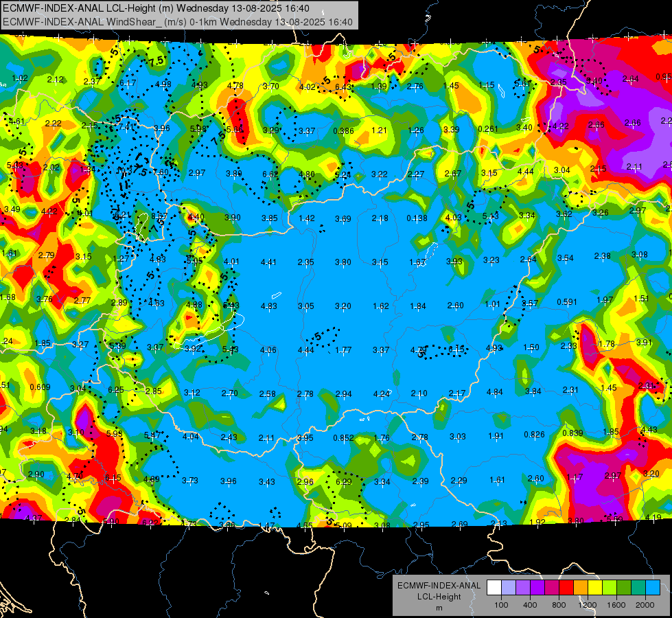Click the grid value '2.29'
This screenshot has width=672, height=618.
point(459,481)
